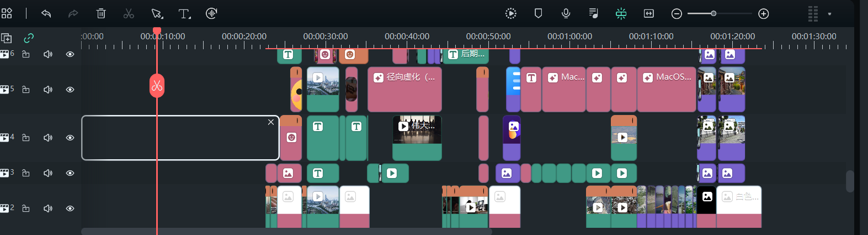Click the vertical track scrollbar
This screenshot has width=868, height=235.
click(850, 181)
